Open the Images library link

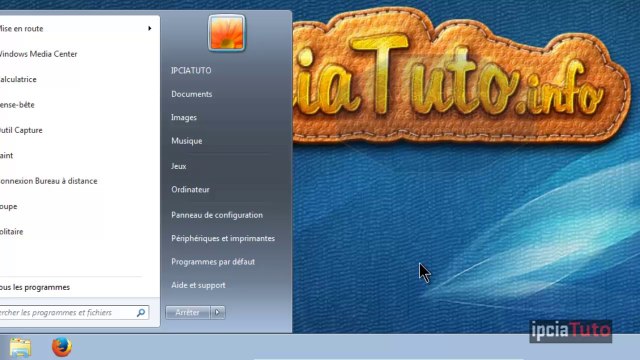click(184, 118)
